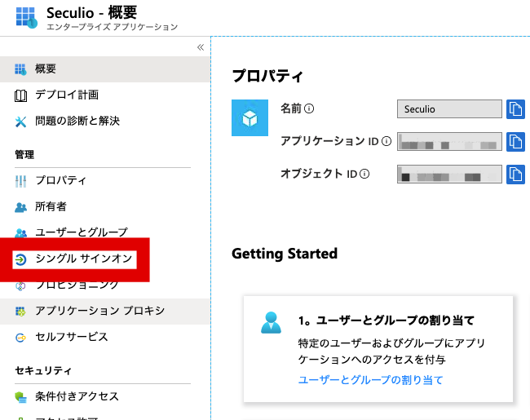The height and width of the screenshot is (420, 530).
Task: Click the シングル サインオン arrow icon
Action: pyautogui.click(x=20, y=259)
